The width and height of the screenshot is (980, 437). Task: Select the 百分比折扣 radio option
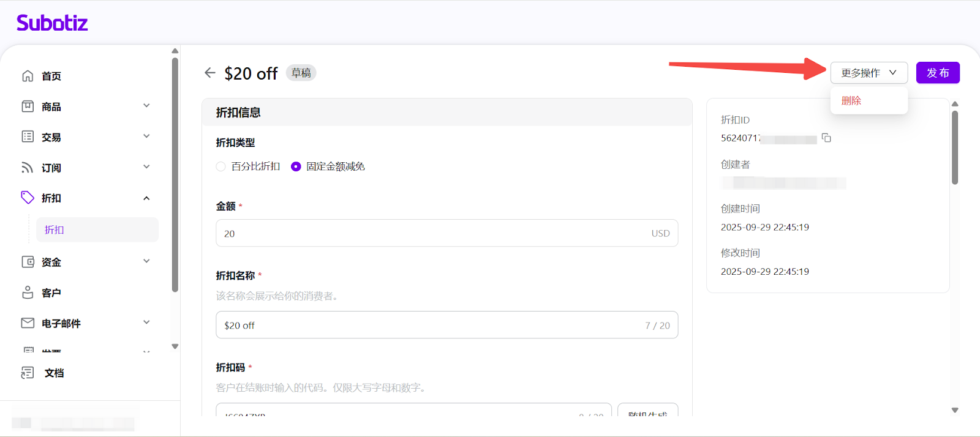[221, 166]
